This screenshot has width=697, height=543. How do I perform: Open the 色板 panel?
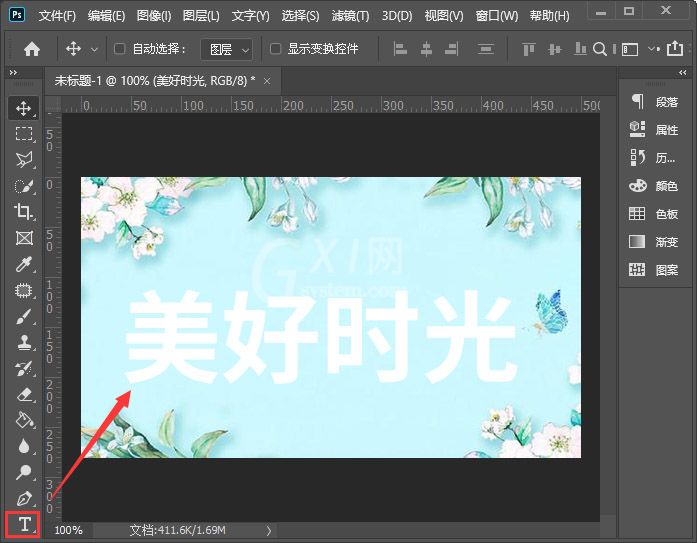click(x=653, y=214)
